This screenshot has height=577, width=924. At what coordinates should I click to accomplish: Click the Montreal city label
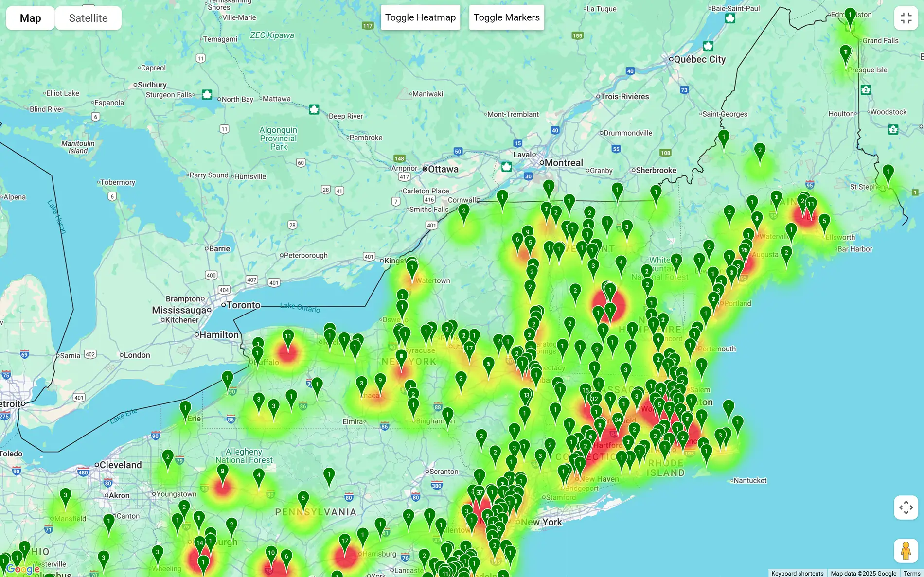tap(564, 163)
